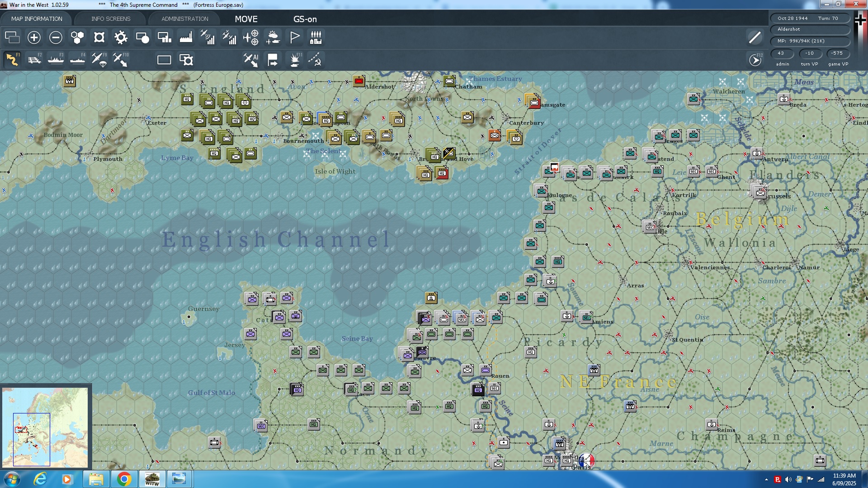Open the ADMINISTRATION tab
Screen dimensions: 868x488
[x=185, y=19]
